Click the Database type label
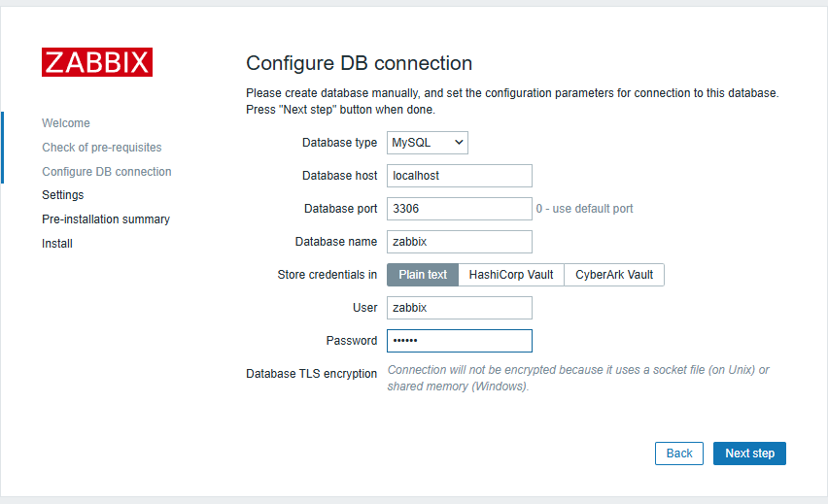The width and height of the screenshot is (828, 504). [x=339, y=143]
